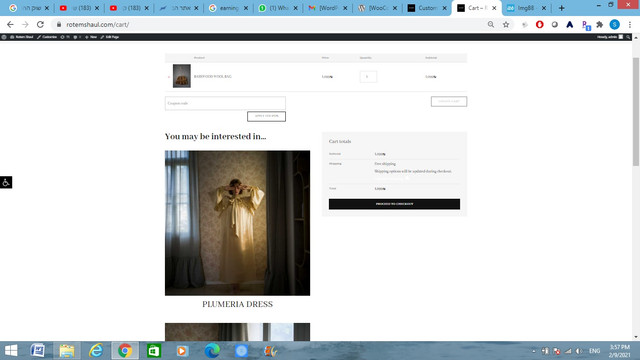
Task: Open the accessibility widget icon
Action: pyautogui.click(x=6, y=182)
